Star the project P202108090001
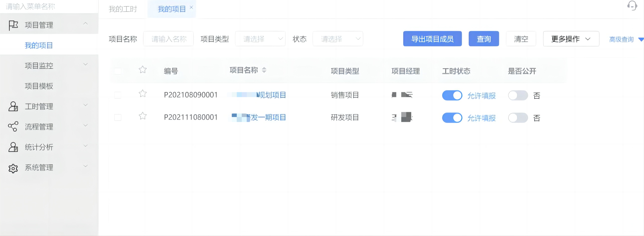Image resolution: width=644 pixels, height=236 pixels. pos(143,94)
